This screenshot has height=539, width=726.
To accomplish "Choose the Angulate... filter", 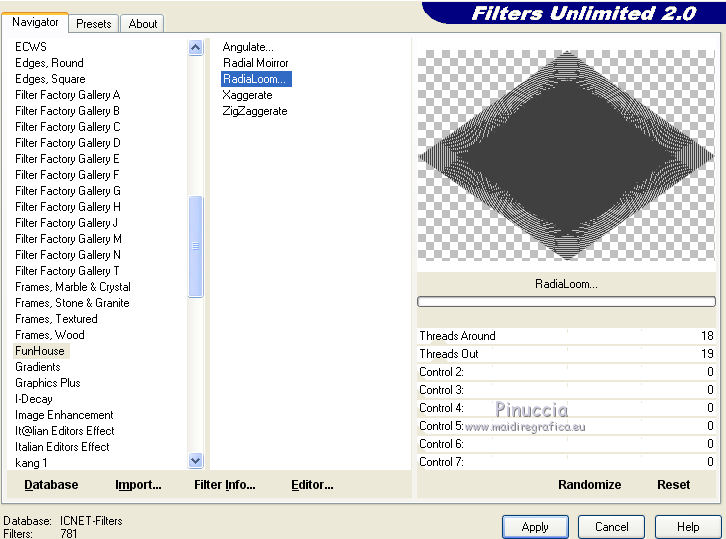I will click(x=248, y=47).
